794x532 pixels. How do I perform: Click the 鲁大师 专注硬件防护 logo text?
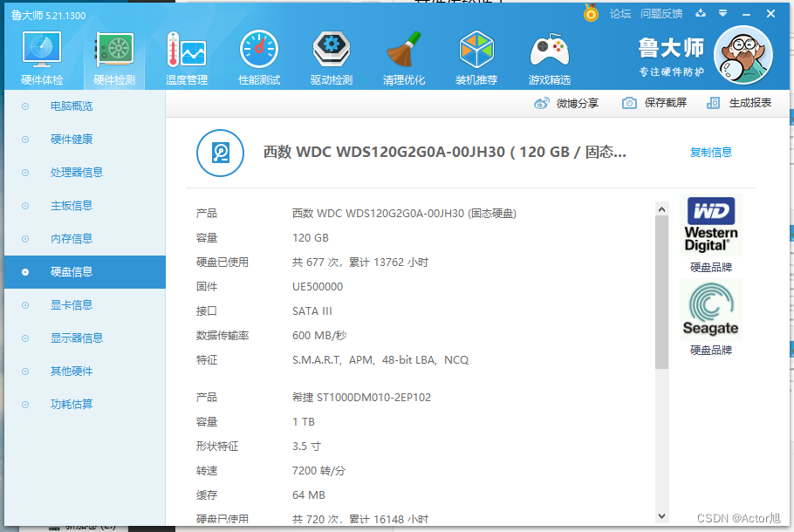point(671,57)
